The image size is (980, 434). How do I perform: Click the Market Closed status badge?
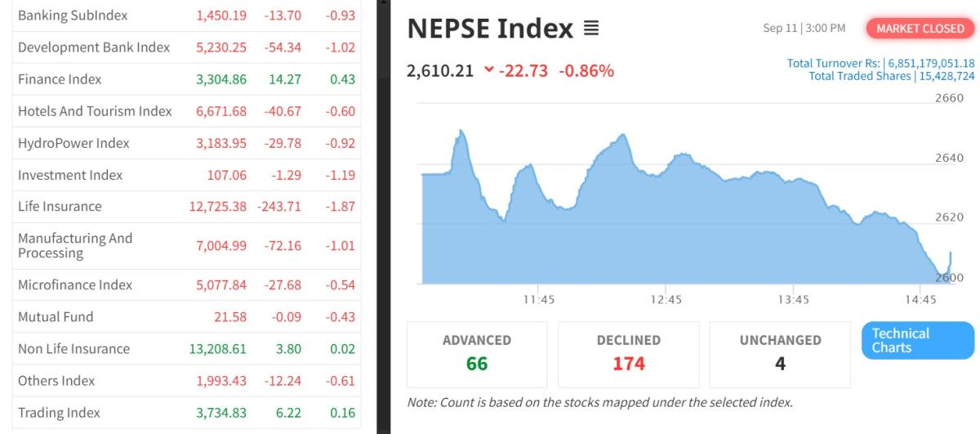pos(920,29)
